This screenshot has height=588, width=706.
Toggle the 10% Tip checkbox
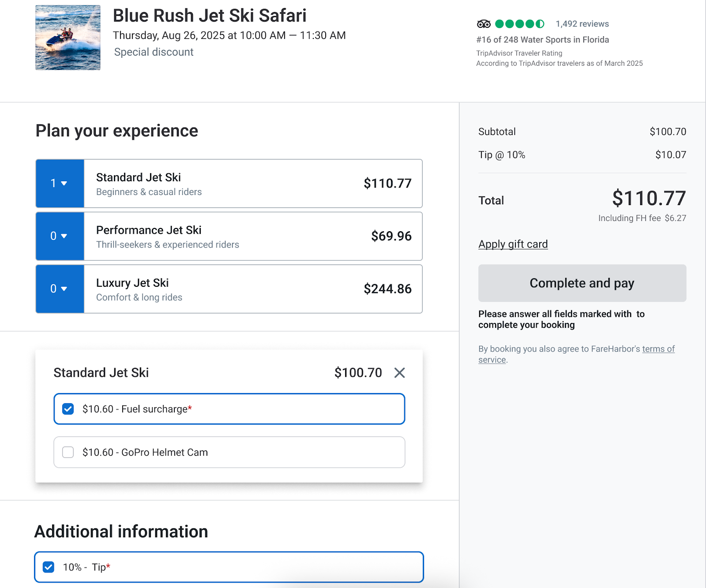click(x=49, y=567)
